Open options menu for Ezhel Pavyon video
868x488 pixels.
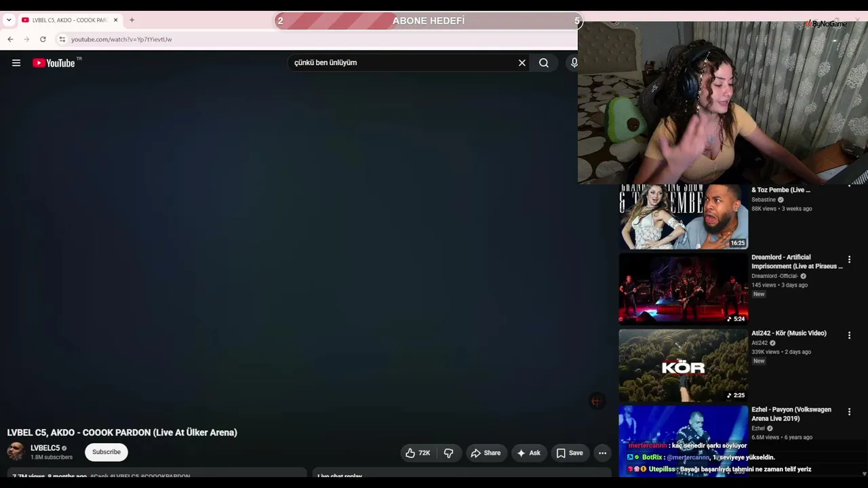849,411
